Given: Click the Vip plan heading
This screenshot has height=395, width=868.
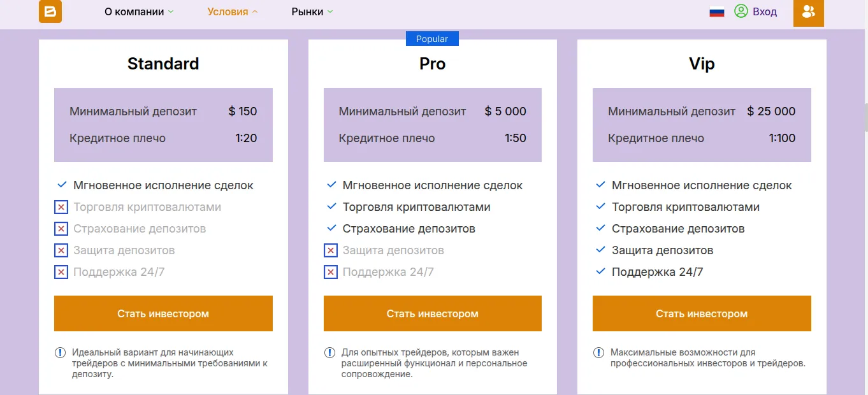Looking at the screenshot, I should tap(702, 64).
